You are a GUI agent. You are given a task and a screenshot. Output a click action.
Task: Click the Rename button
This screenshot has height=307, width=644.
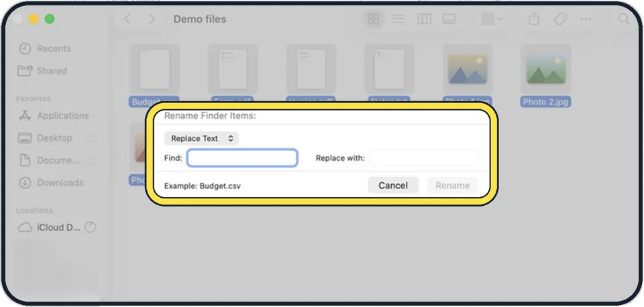click(x=452, y=186)
